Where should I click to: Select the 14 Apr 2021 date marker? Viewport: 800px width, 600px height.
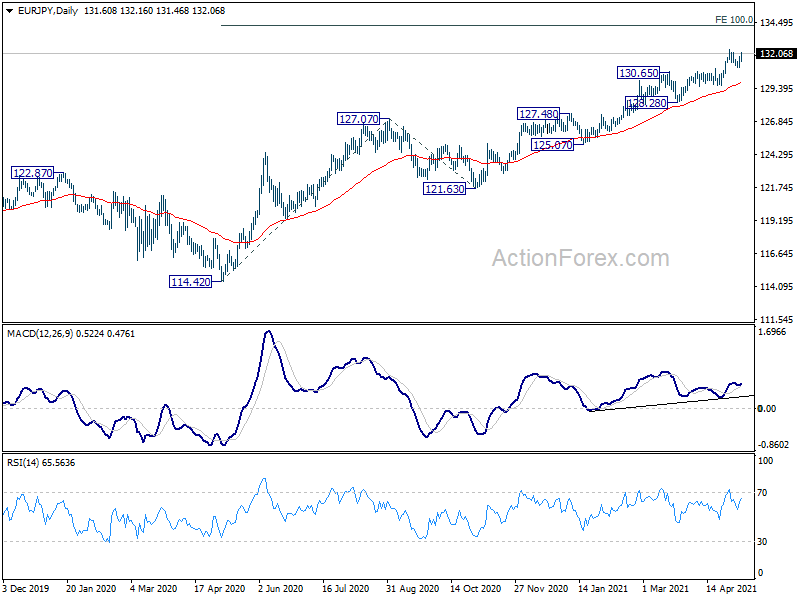[x=731, y=588]
